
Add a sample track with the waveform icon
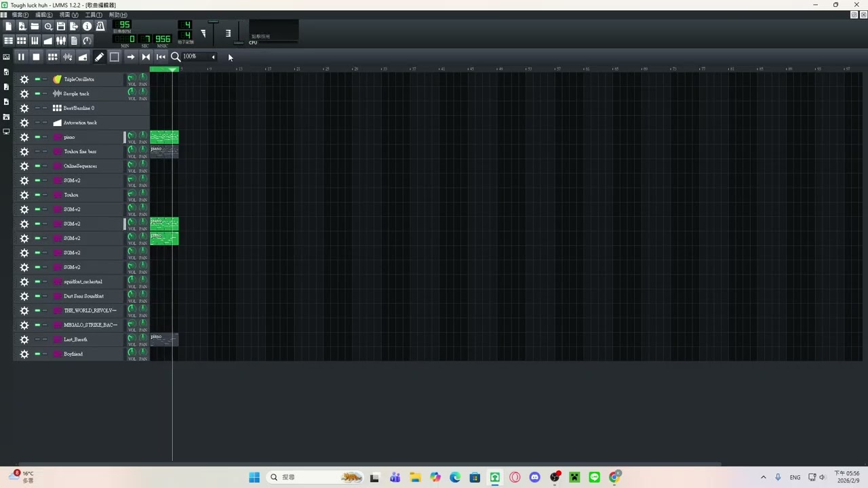(68, 57)
